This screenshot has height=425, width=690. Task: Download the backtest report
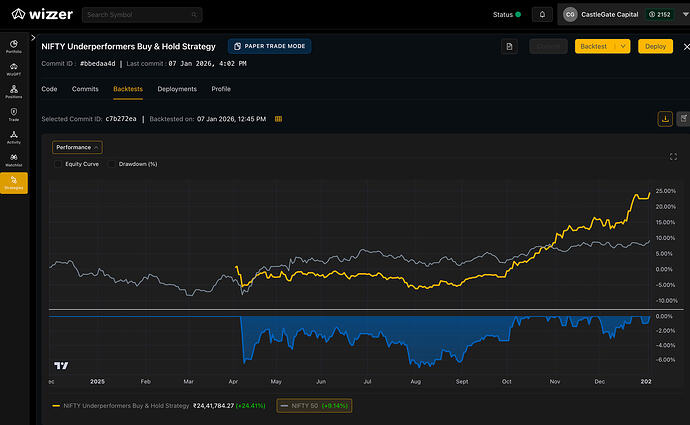coord(665,119)
